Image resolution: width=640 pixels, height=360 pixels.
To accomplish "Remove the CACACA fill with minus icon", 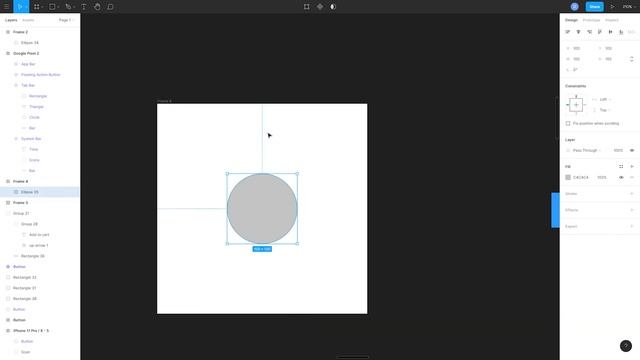I will click(632, 178).
